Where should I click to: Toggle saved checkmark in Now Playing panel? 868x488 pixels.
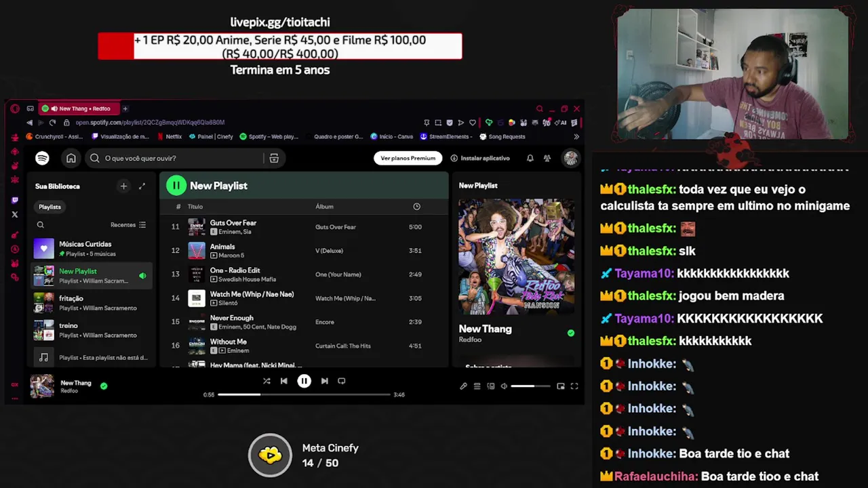[x=571, y=333]
